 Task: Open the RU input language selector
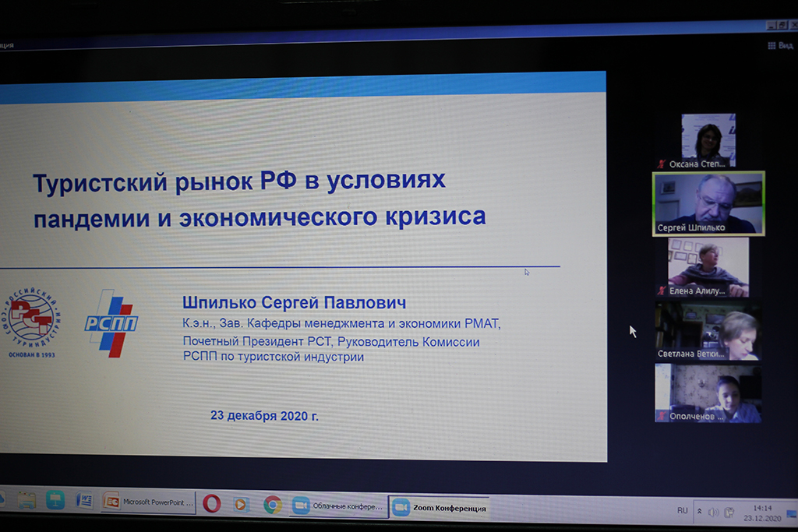683,510
